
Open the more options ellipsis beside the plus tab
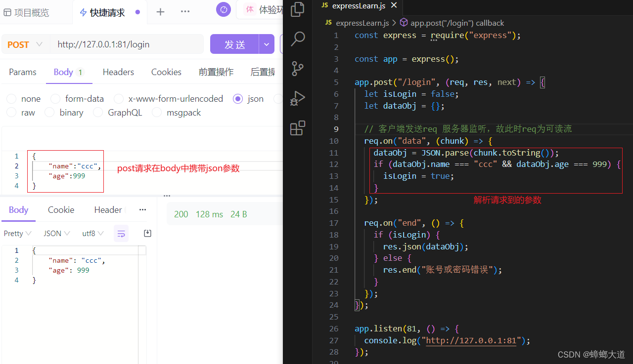(x=185, y=11)
